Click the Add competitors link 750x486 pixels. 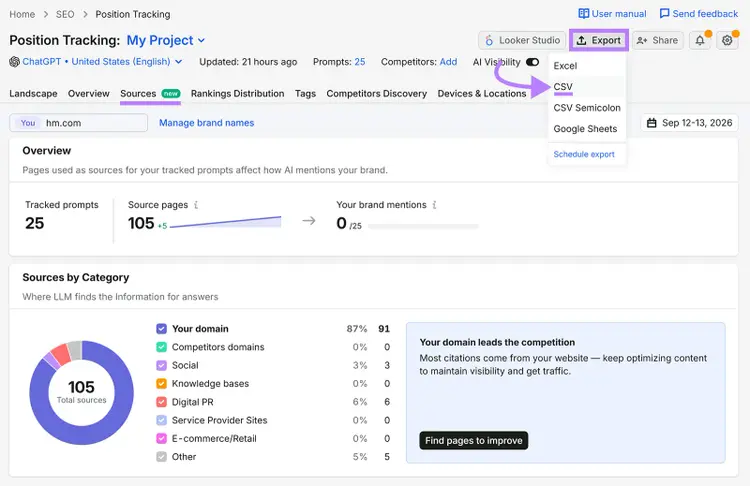(x=448, y=62)
